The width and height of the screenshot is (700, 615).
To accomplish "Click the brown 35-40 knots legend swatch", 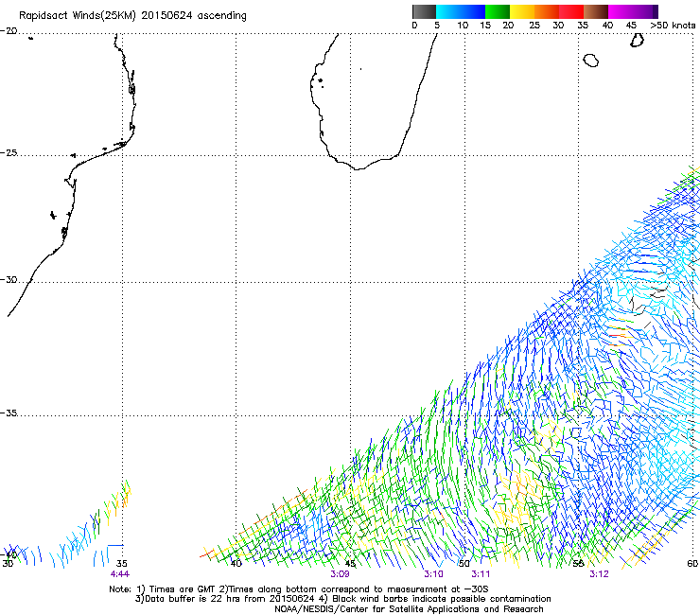I will click(596, 11).
